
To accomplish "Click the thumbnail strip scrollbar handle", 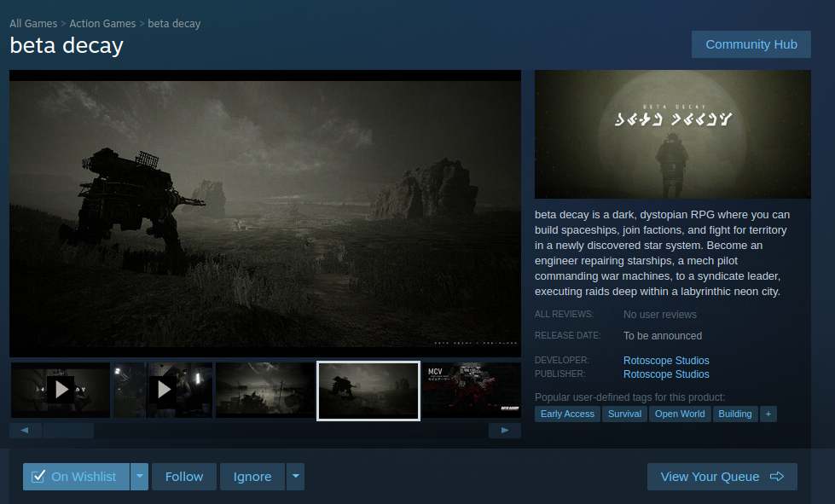I will (x=67, y=431).
